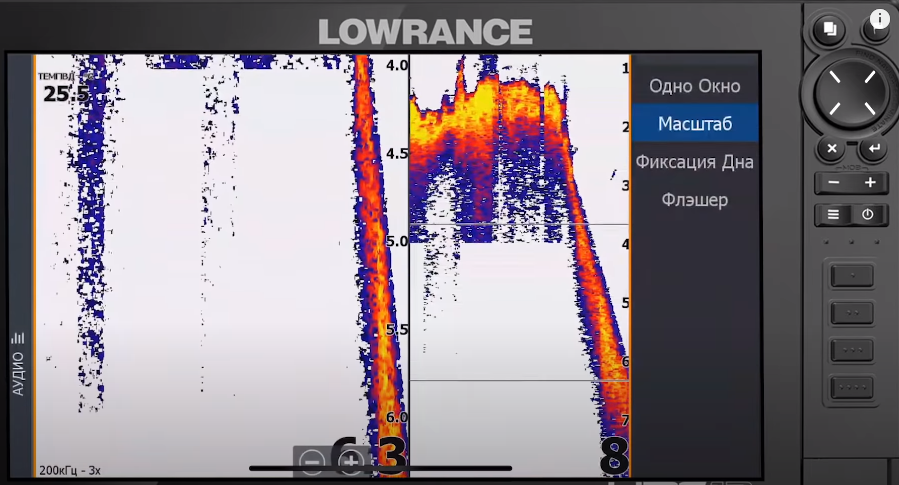Open the menu key with three lines
Viewport: 899px width, 485px height.
point(833,214)
